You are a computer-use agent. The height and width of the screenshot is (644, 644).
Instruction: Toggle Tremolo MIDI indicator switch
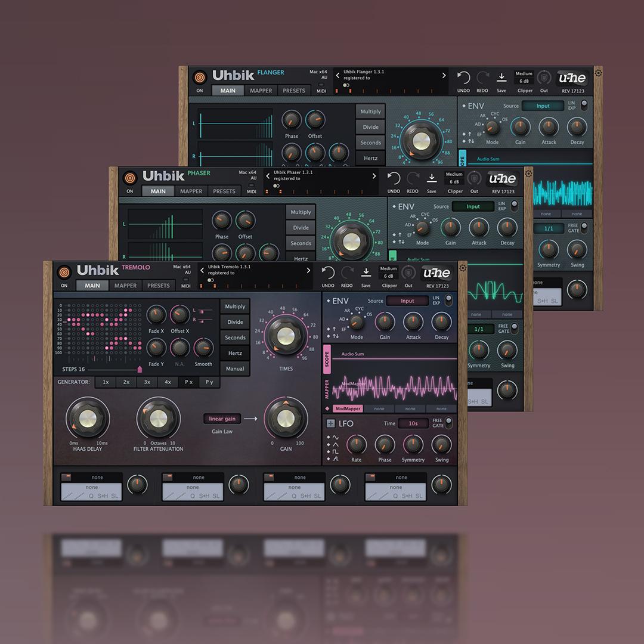(185, 279)
